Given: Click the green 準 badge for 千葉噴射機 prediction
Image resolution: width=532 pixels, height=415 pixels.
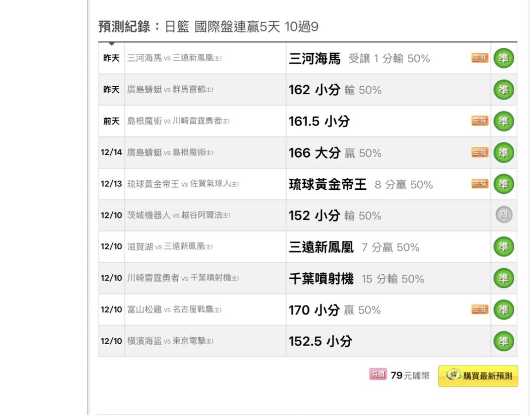Looking at the screenshot, I should tap(503, 278).
